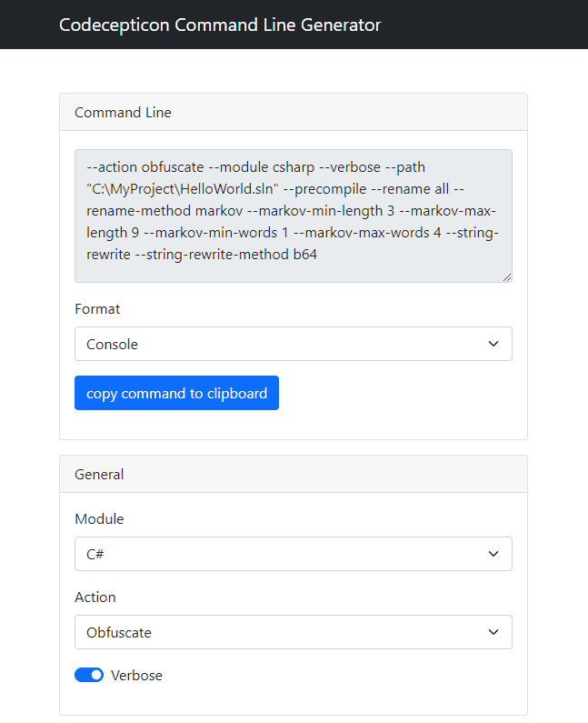This screenshot has width=588, height=723.
Task: Click the chevron arrow in Module select
Action: coord(493,554)
